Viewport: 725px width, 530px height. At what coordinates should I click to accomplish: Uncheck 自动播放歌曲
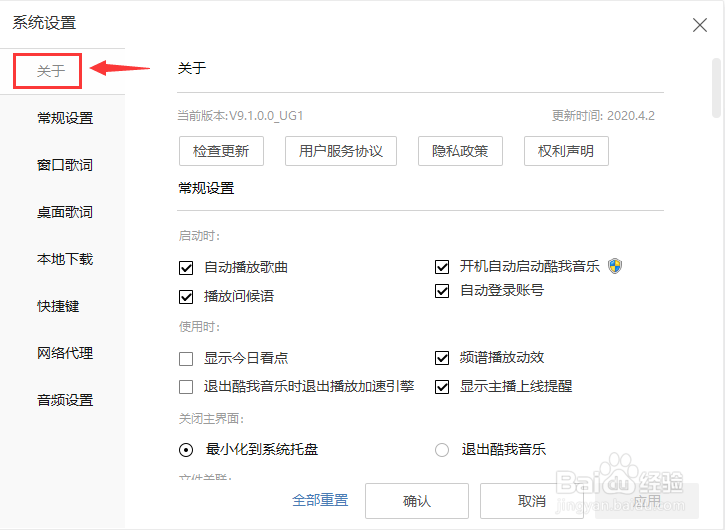[x=186, y=268]
